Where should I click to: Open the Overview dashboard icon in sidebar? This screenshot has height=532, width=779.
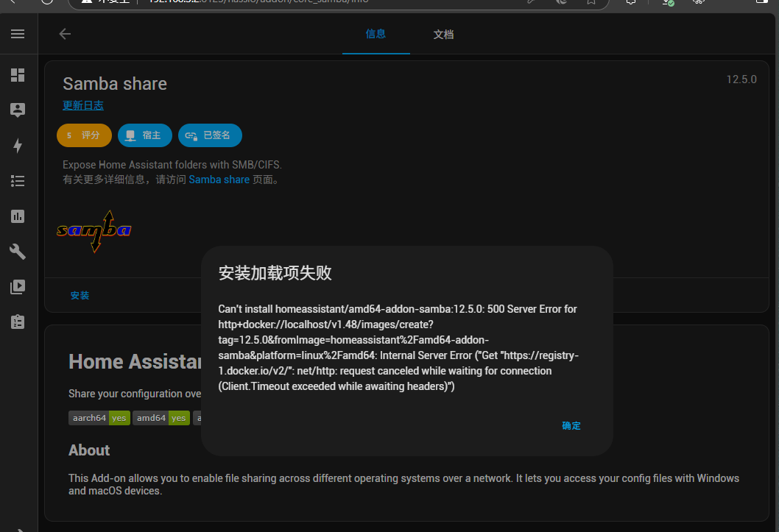point(18,75)
